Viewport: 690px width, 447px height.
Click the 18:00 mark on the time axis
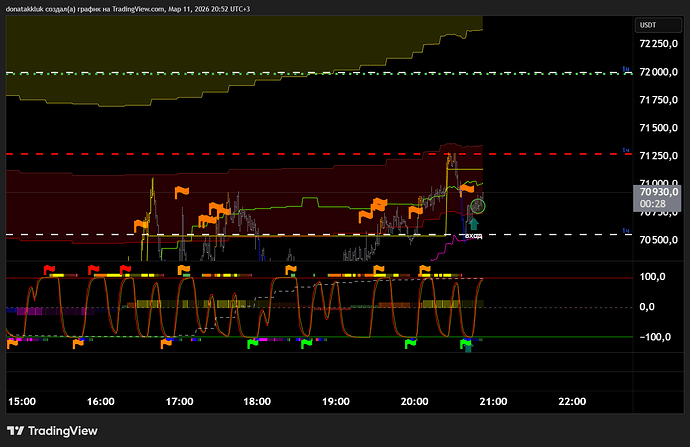tap(257, 401)
